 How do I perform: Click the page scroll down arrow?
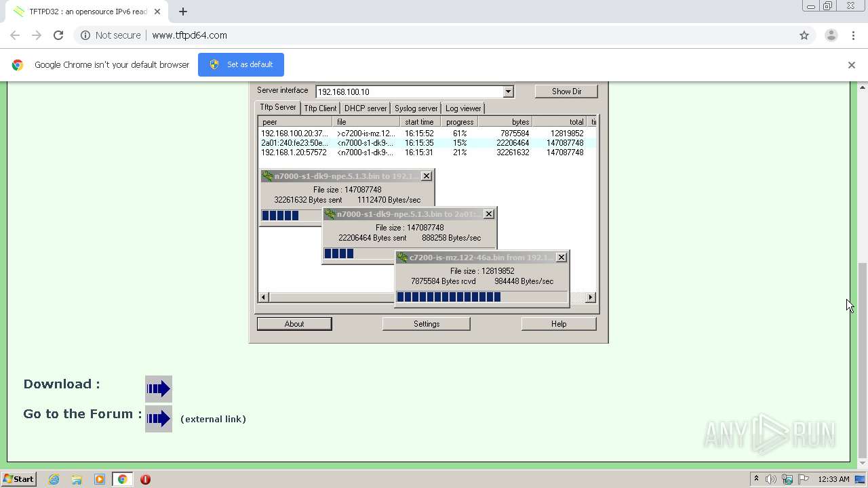click(x=863, y=464)
